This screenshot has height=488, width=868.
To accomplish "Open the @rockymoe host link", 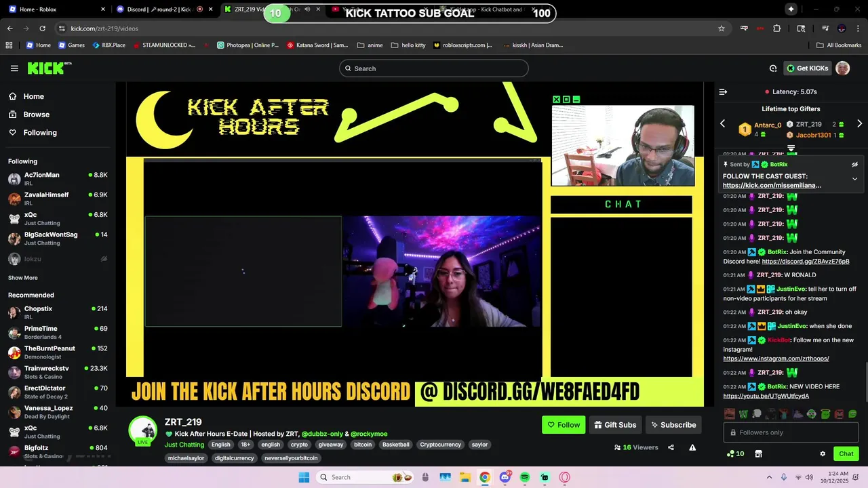I will pos(369,434).
